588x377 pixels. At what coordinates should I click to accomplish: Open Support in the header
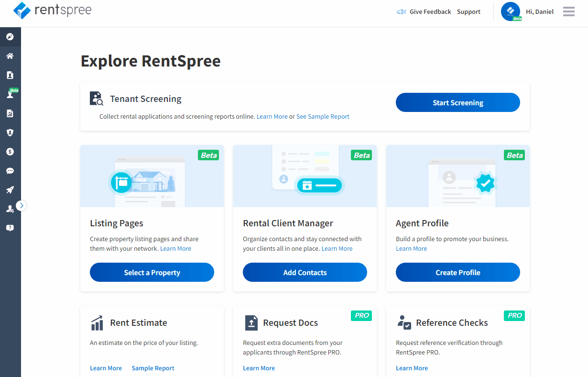(468, 12)
